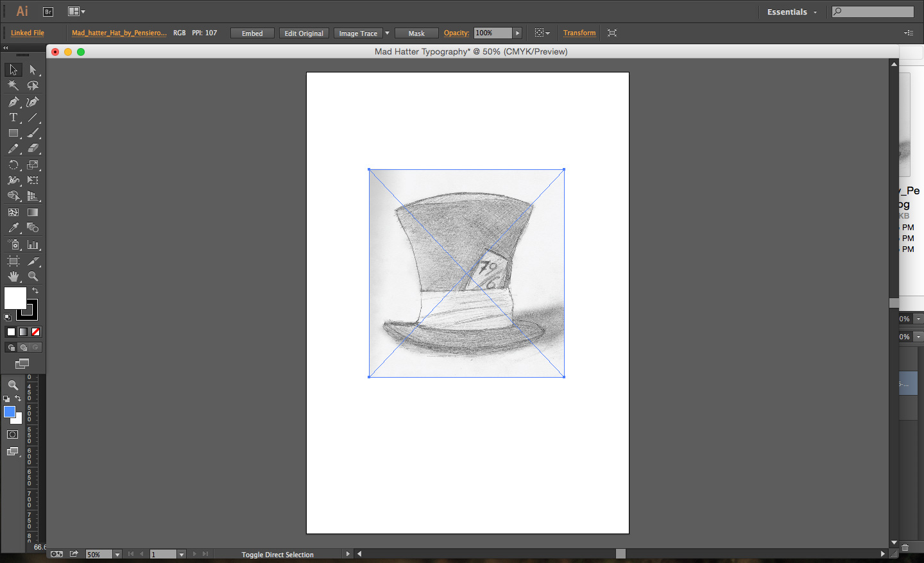Enable Draw Behind mode

click(x=23, y=347)
